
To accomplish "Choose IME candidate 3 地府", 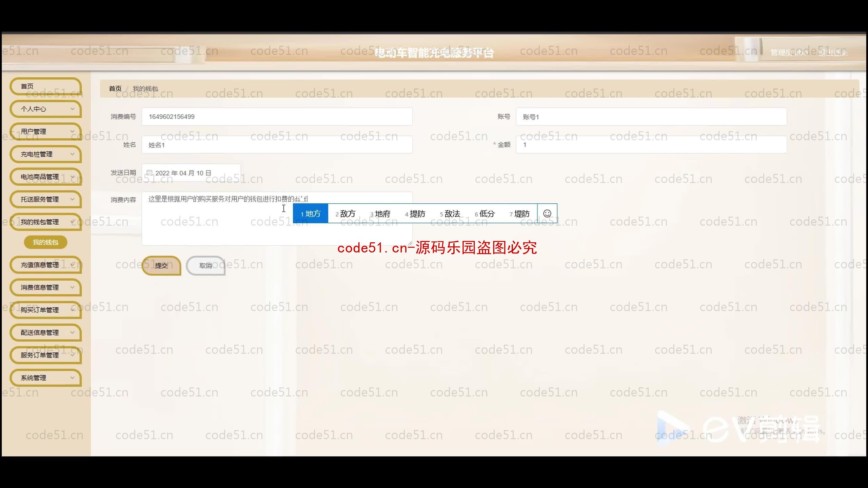I will point(380,213).
